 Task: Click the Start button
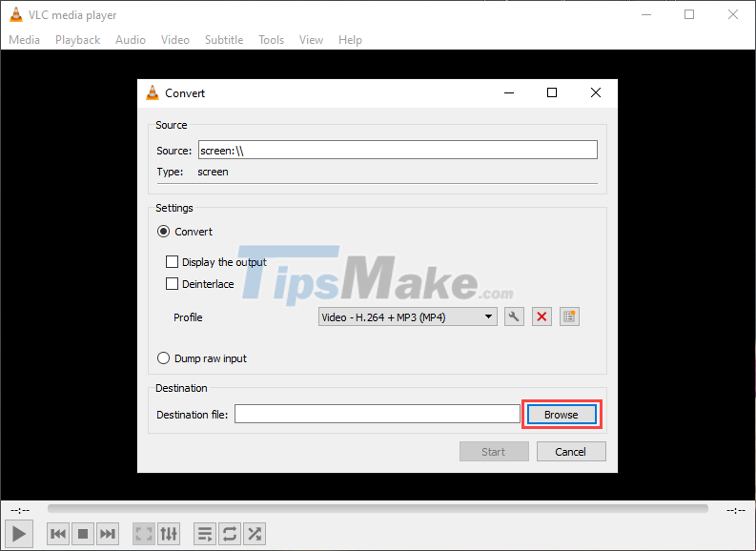(494, 452)
